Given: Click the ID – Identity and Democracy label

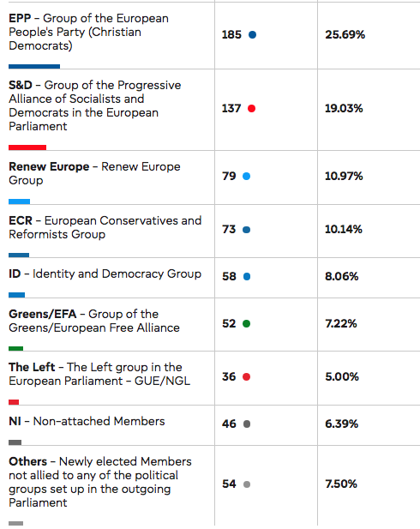Looking at the screenshot, I should pyautogui.click(x=105, y=274).
